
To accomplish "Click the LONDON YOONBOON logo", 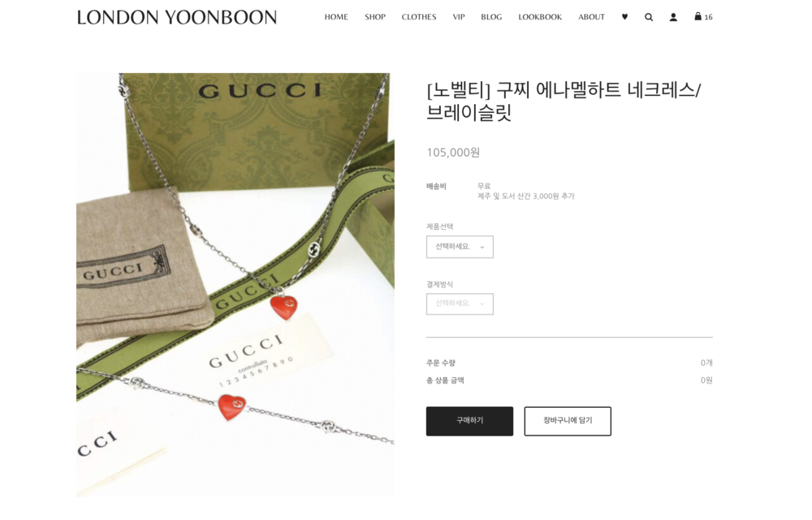I will (176, 18).
